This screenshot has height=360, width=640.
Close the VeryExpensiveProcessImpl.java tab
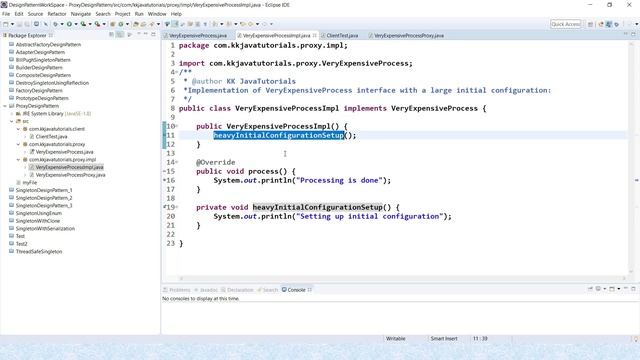point(314,36)
